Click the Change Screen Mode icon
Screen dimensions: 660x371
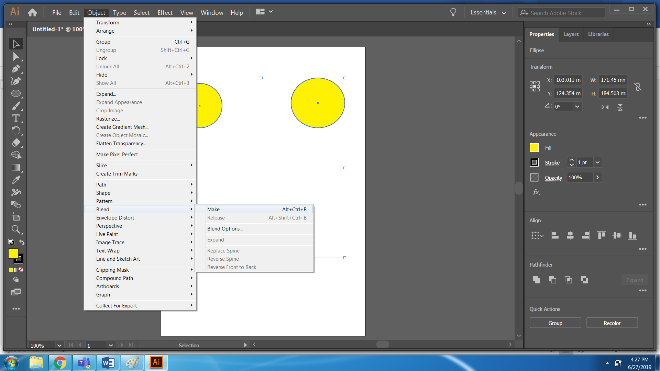[x=16, y=292]
